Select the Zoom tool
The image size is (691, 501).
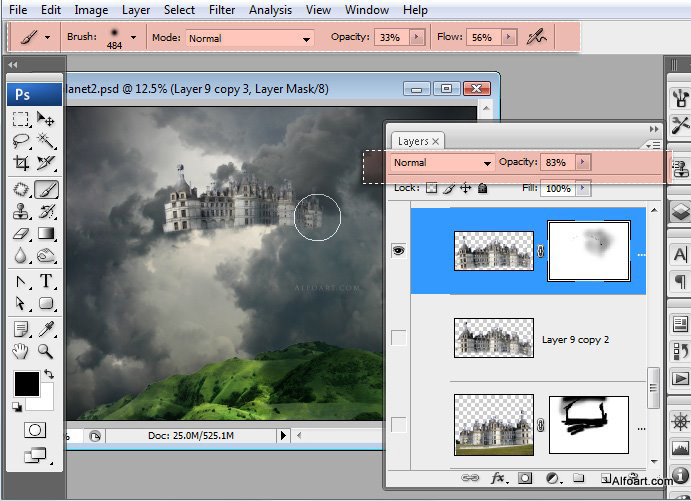tap(46, 351)
